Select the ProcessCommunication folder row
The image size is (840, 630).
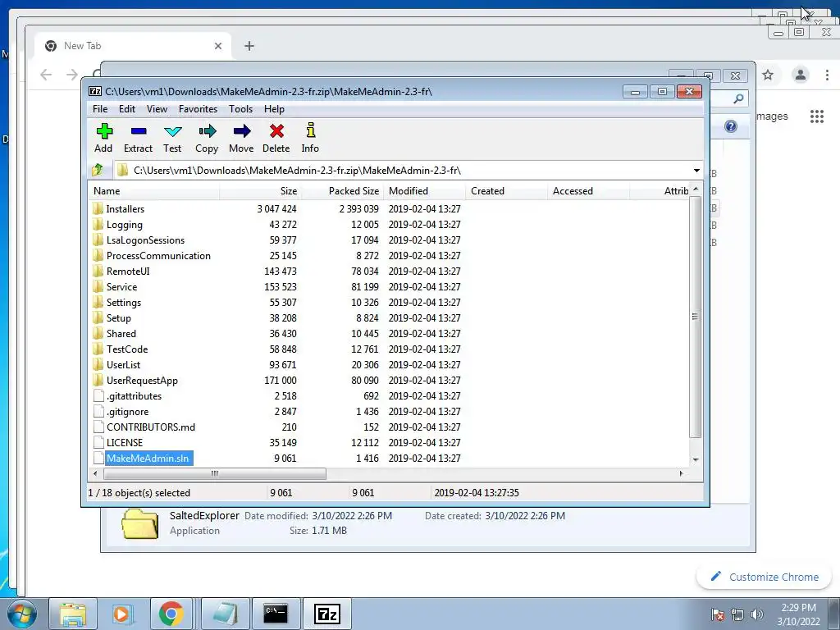[390, 256]
